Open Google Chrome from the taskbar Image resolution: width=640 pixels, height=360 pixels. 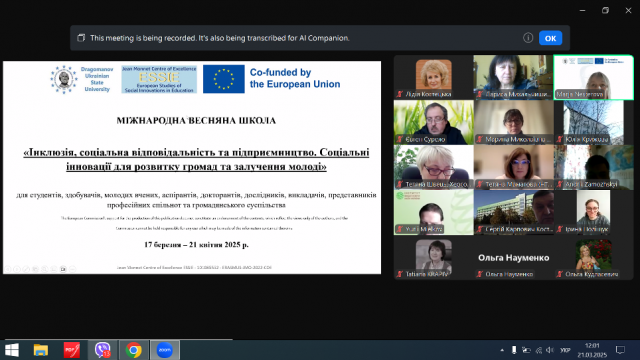[133, 350]
